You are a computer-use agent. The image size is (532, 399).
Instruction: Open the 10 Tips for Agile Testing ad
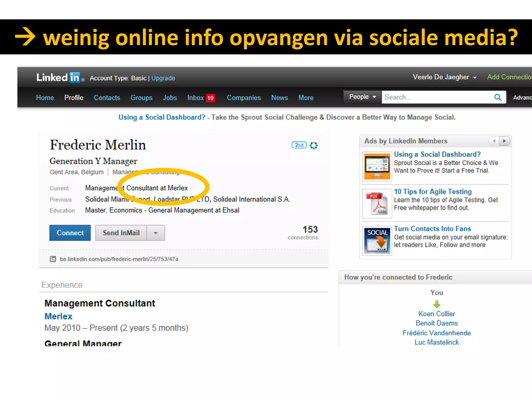click(x=433, y=191)
